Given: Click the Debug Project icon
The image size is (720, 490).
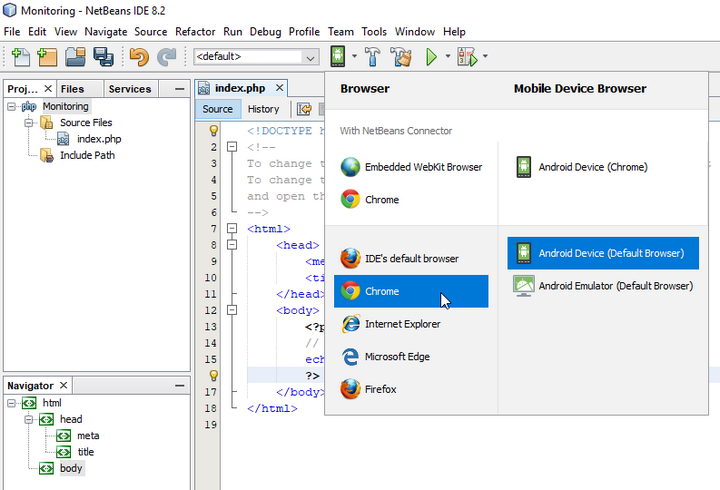Looking at the screenshot, I should pos(467,57).
